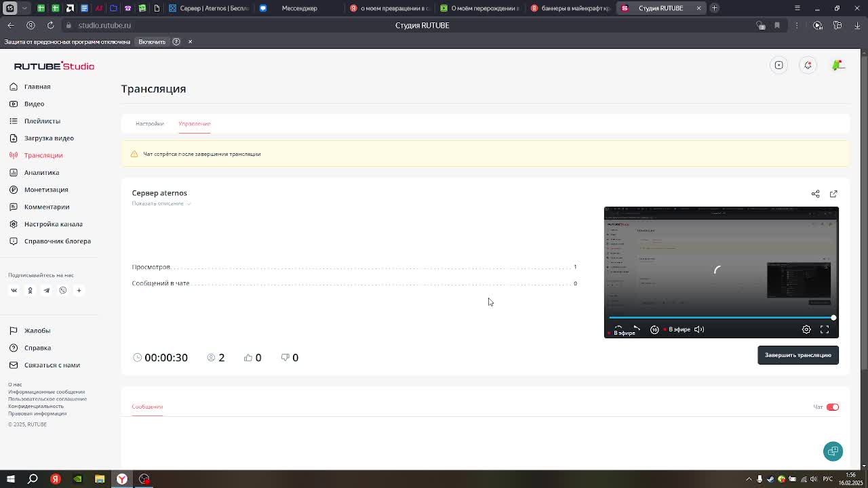The image size is (868, 488).
Task: Open Конфиденциальность footer link
Action: point(36,406)
